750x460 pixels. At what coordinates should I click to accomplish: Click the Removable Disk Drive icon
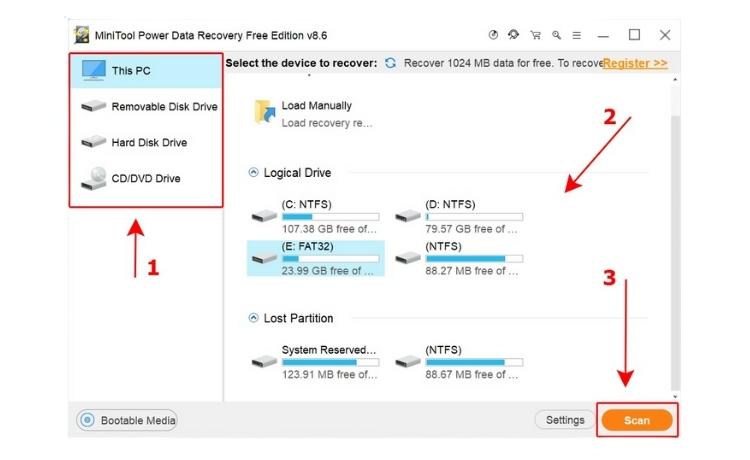click(x=93, y=106)
